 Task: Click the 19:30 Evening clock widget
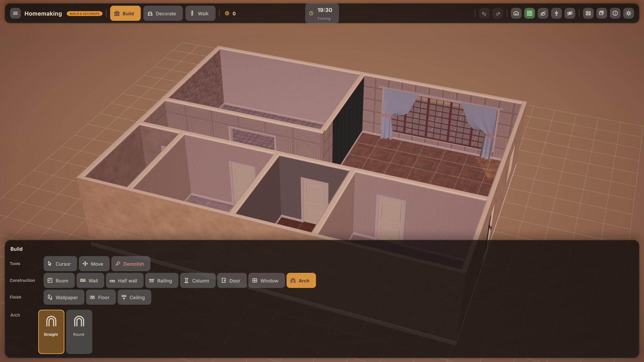tap(322, 13)
